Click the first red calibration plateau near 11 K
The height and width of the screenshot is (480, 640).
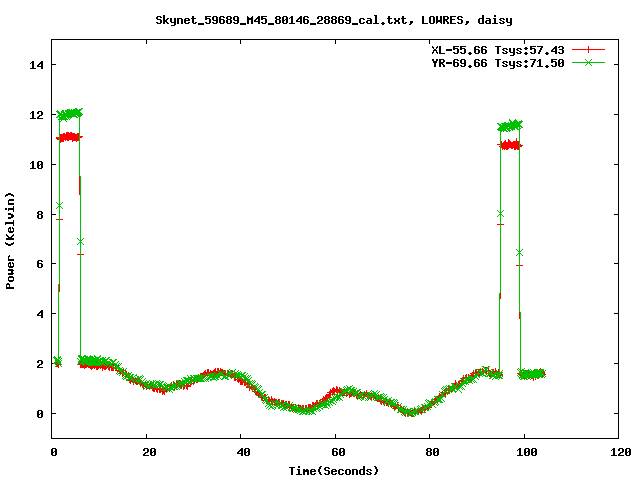tap(69, 137)
